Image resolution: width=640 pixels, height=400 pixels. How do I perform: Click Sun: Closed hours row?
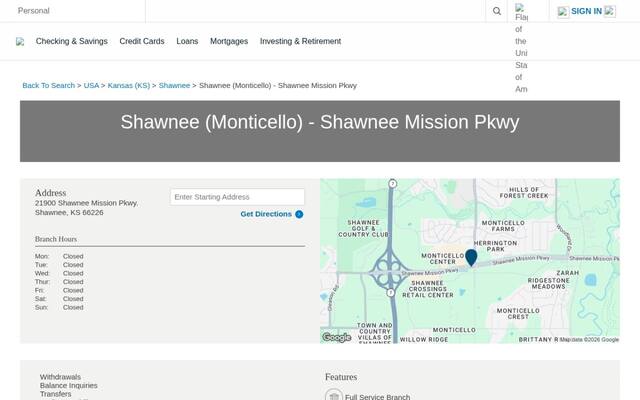(x=59, y=307)
